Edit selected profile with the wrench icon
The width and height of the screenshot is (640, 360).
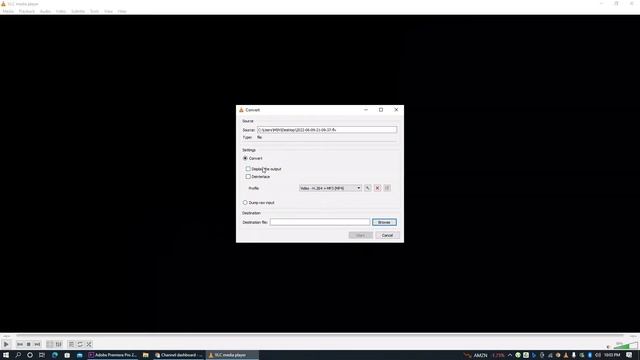tap(368, 188)
